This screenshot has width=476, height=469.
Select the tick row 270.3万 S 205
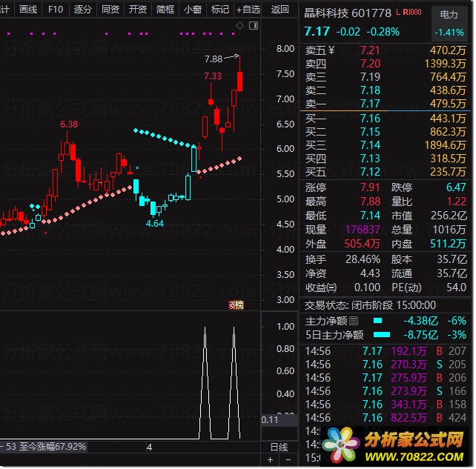pyautogui.click(x=386, y=365)
